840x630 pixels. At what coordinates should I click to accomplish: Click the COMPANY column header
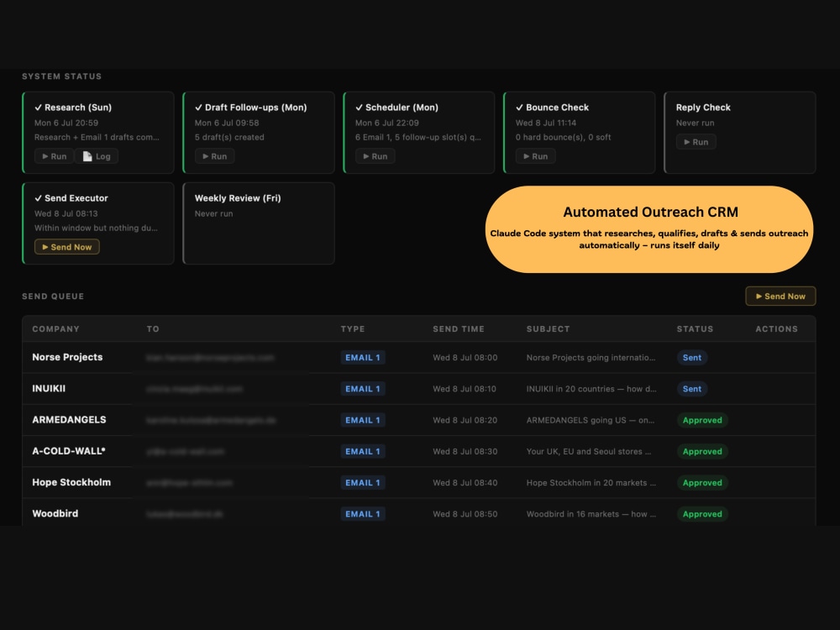click(55, 329)
